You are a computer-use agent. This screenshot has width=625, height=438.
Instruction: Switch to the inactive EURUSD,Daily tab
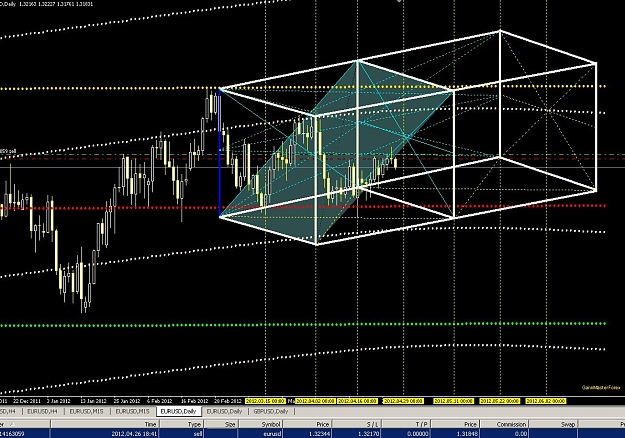click(x=224, y=411)
